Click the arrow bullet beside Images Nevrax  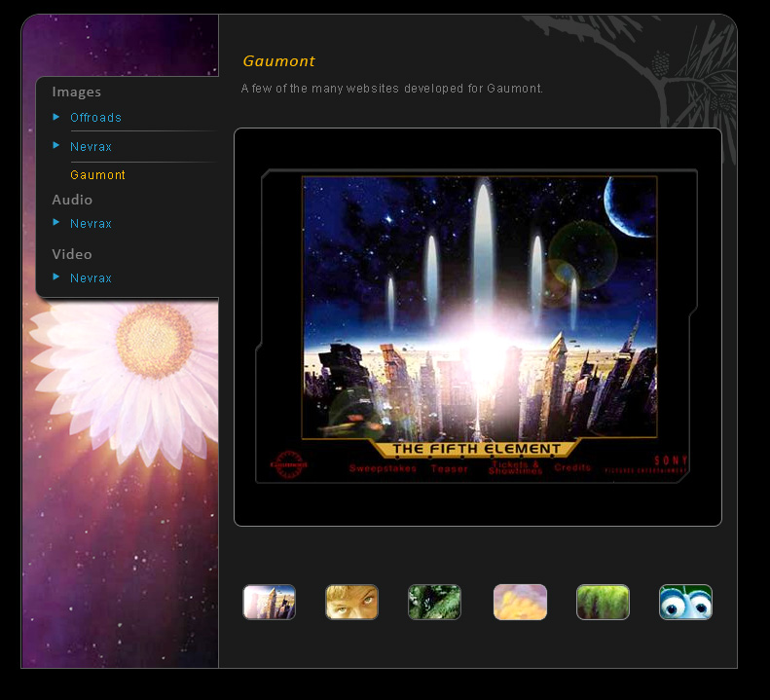coord(56,145)
